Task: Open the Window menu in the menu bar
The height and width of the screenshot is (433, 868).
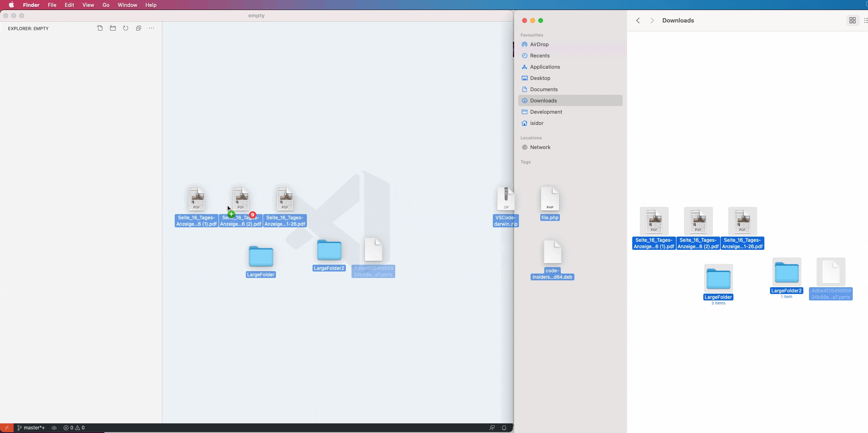Action: point(127,5)
